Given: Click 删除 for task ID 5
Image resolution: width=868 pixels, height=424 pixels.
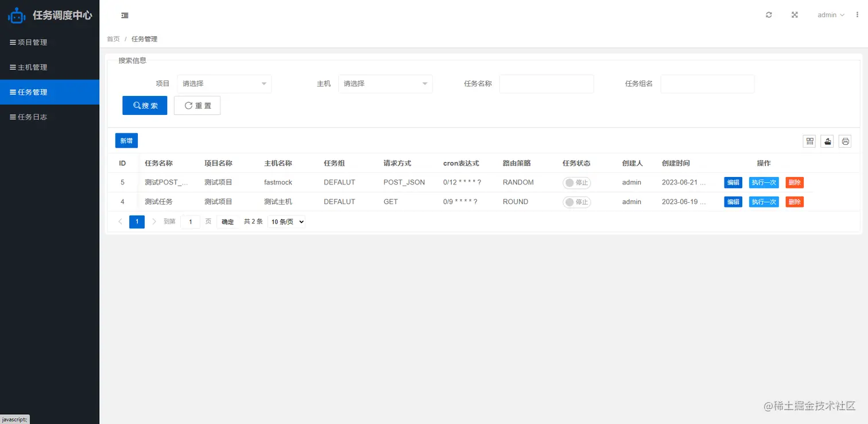Looking at the screenshot, I should click(795, 183).
